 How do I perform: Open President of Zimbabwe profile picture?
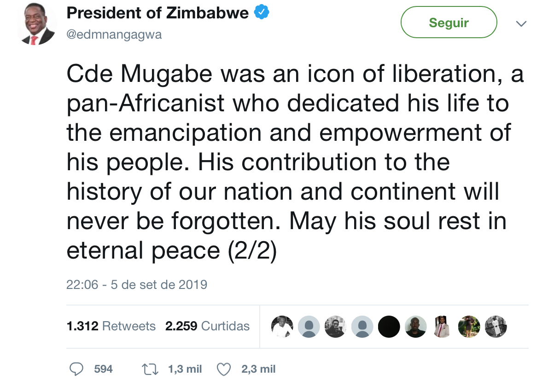[x=37, y=26]
